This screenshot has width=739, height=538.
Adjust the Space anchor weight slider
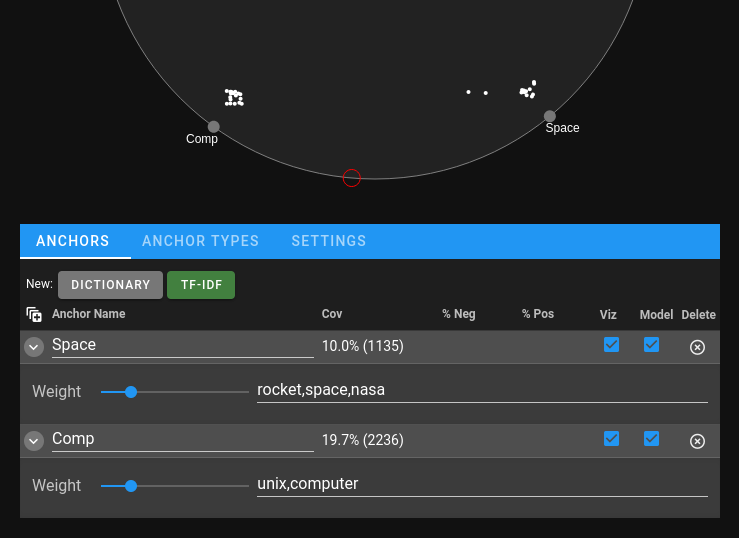[131, 392]
